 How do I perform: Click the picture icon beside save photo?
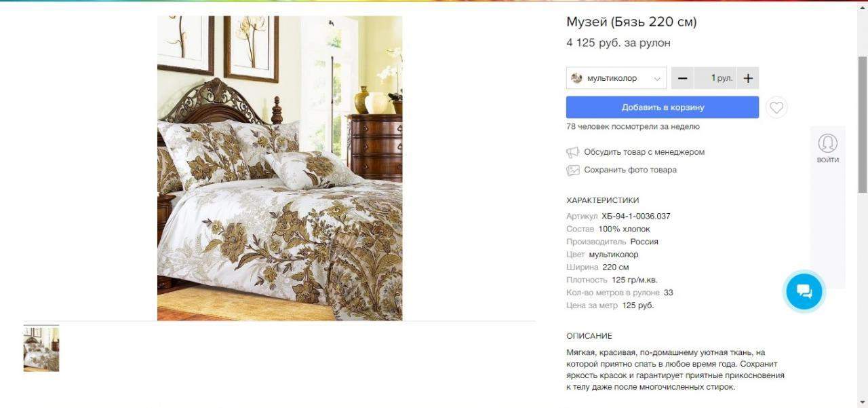tap(573, 170)
